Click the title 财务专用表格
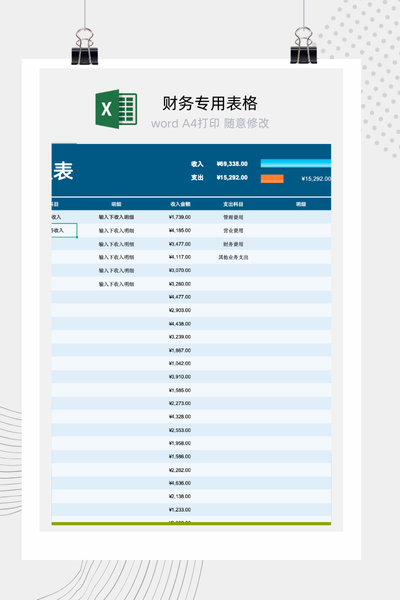 click(x=210, y=103)
